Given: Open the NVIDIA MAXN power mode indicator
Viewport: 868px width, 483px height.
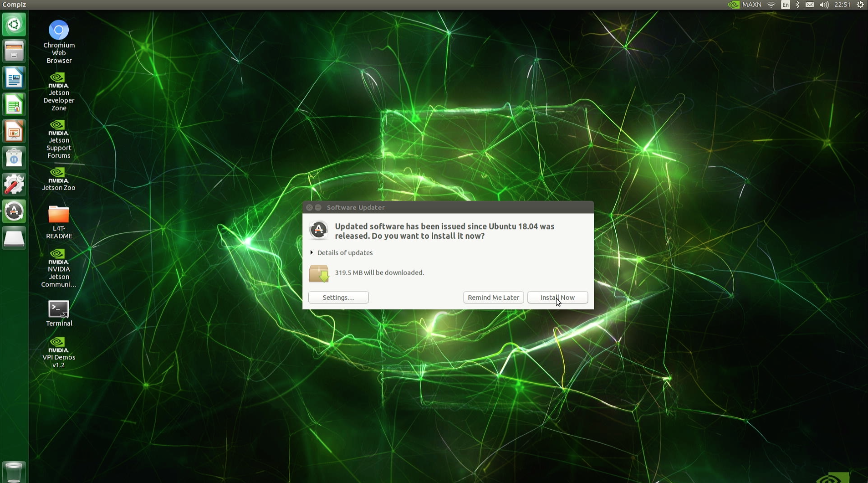Looking at the screenshot, I should click(x=745, y=5).
